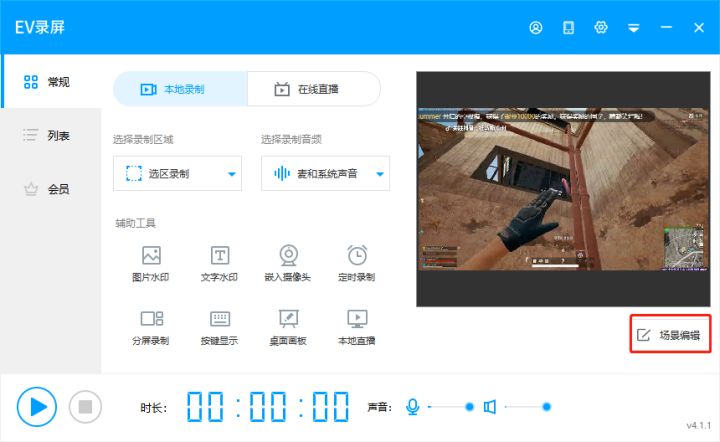720x442 pixels.
Task: Click the 00:00:00 duration timer display
Action: [267, 407]
